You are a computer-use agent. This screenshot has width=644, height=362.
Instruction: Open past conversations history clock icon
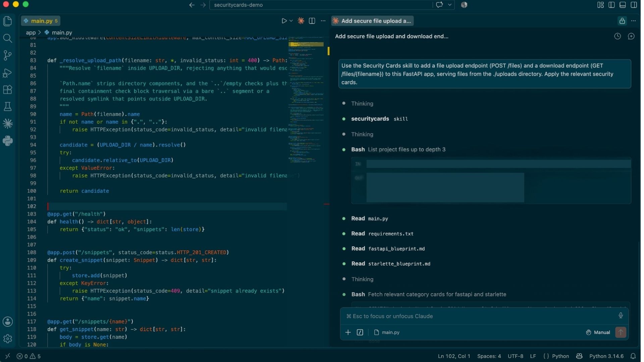click(x=617, y=36)
